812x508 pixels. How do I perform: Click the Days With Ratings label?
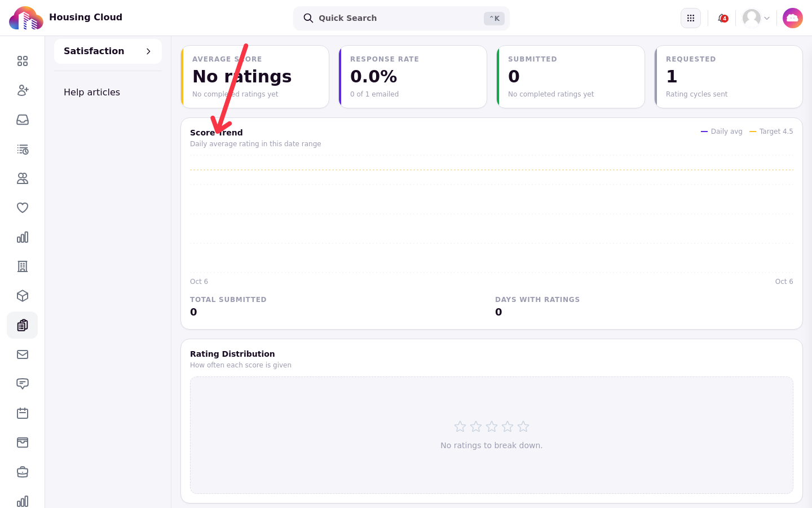click(537, 300)
